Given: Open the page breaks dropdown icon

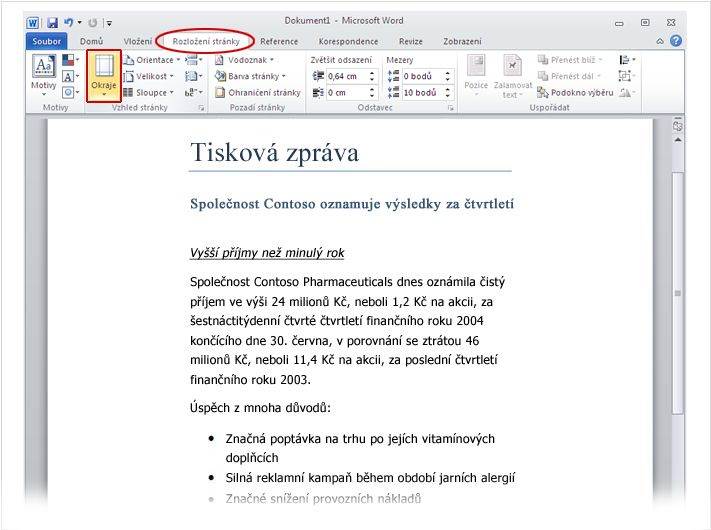Looking at the screenshot, I should click(194, 60).
